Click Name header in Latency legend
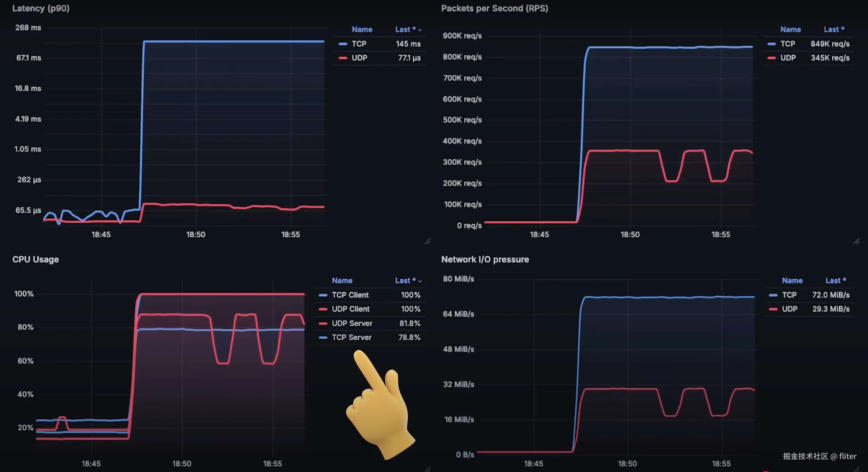The width and height of the screenshot is (868, 472). [x=362, y=29]
